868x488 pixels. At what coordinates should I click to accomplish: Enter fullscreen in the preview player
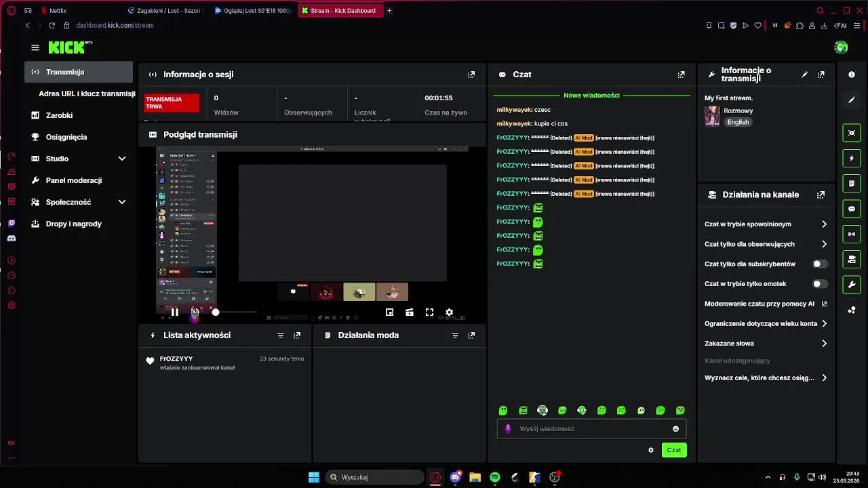pyautogui.click(x=429, y=312)
